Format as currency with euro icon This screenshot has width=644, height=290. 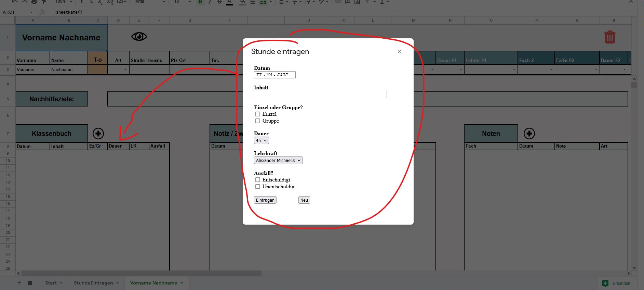coord(82,2)
